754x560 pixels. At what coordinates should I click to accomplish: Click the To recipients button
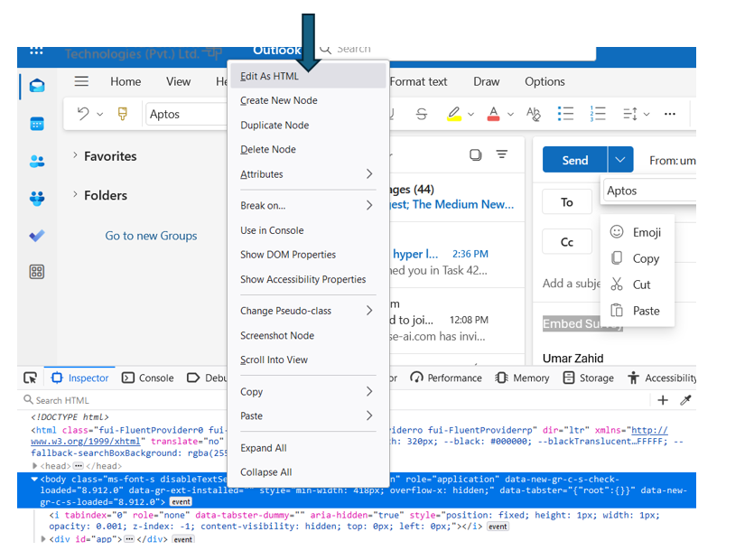coord(567,202)
